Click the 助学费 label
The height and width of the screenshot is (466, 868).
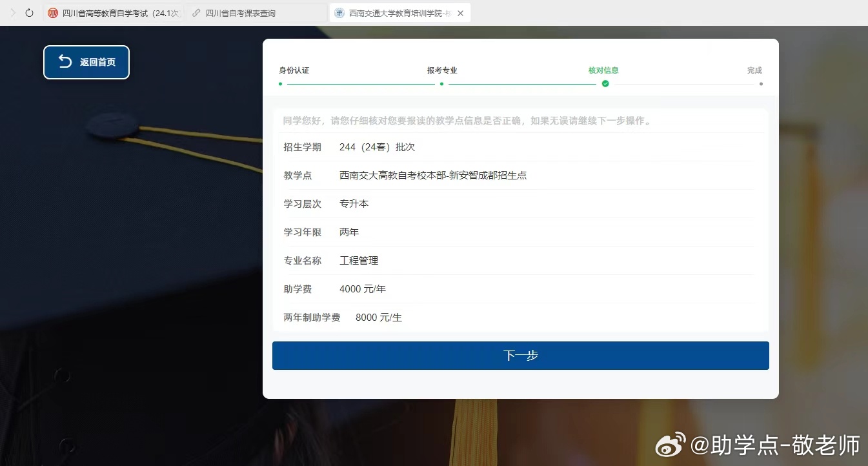click(x=298, y=289)
